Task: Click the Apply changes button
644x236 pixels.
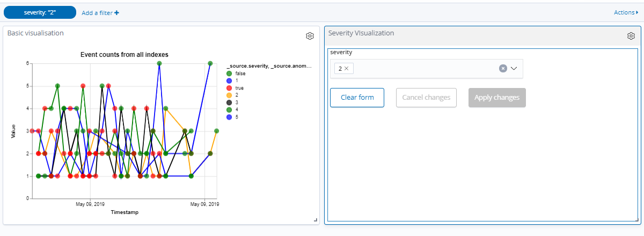Action: coord(497,98)
